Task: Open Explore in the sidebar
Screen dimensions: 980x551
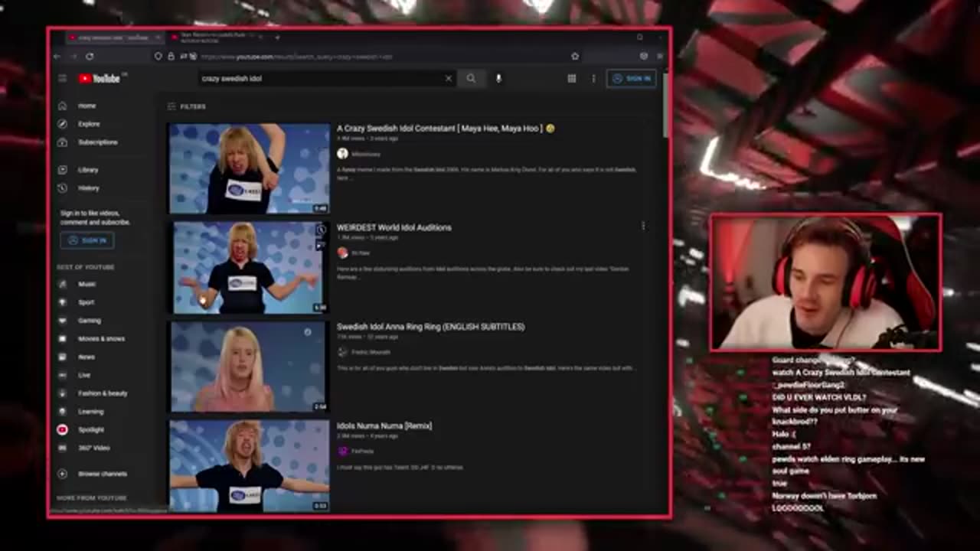Action: tap(88, 124)
